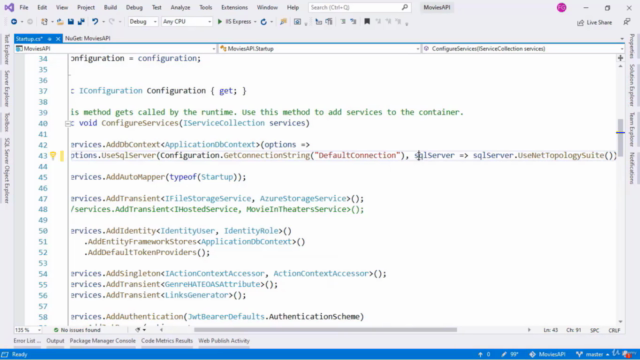Open the Error List panel tab
This screenshot has height=360, width=640.
click(x=27, y=341)
